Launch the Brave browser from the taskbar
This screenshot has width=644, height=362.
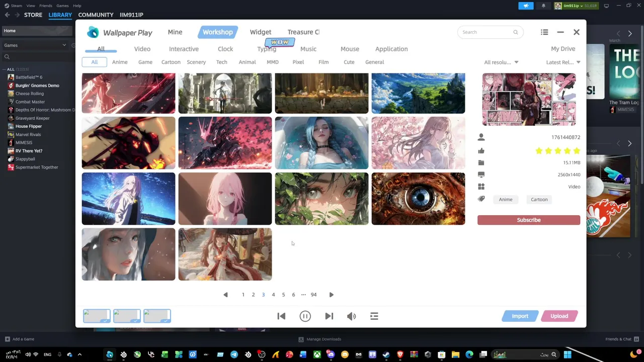point(400,354)
